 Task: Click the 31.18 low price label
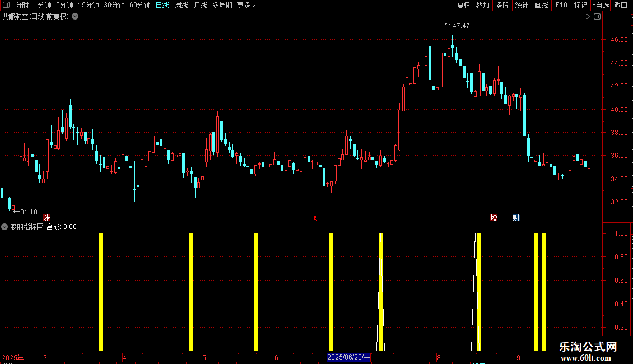pos(29,212)
